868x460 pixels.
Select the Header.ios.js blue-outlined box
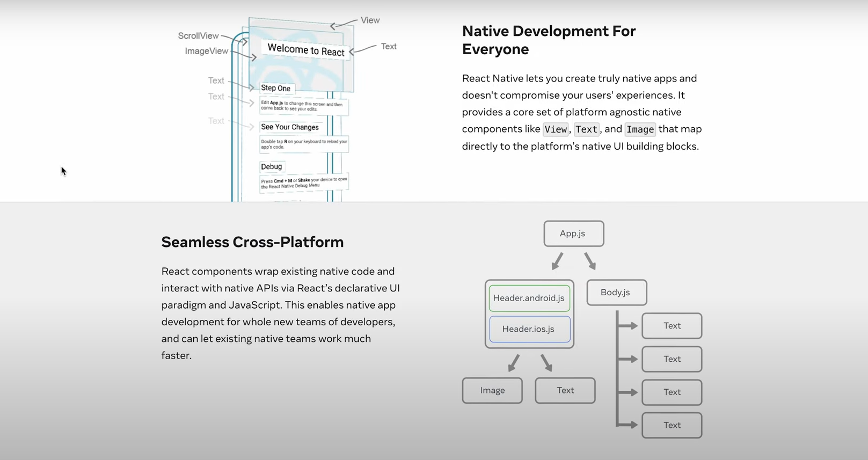(529, 329)
